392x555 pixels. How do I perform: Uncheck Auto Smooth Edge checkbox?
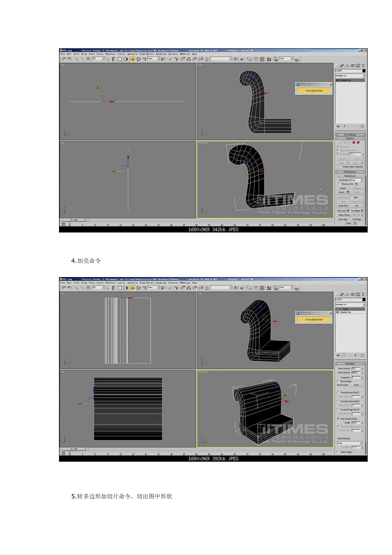tap(338, 419)
